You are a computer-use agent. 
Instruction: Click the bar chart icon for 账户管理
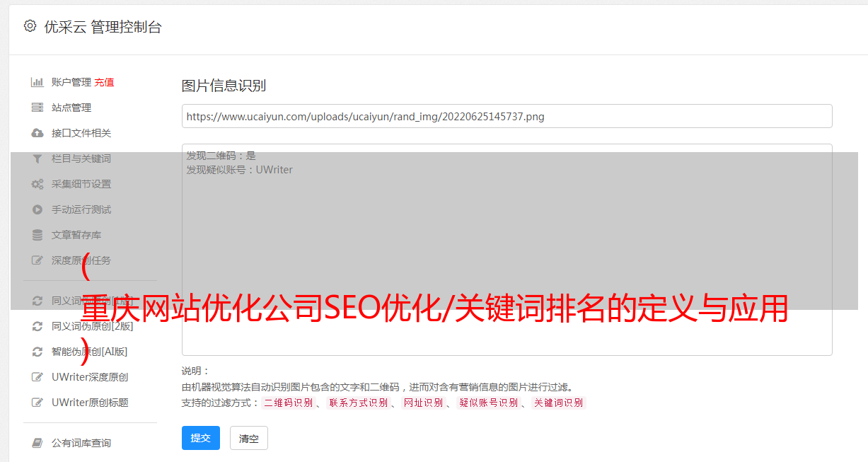pos(37,82)
